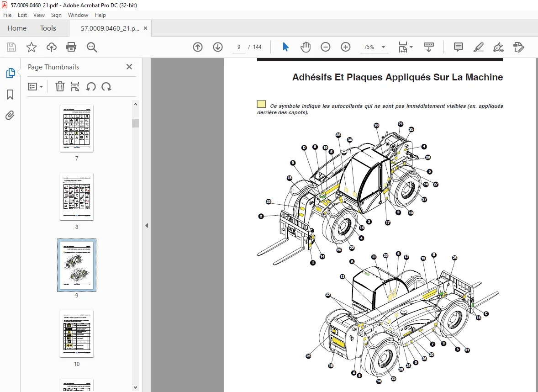Add document to starred with star icon
The width and height of the screenshot is (538, 392).
31,47
